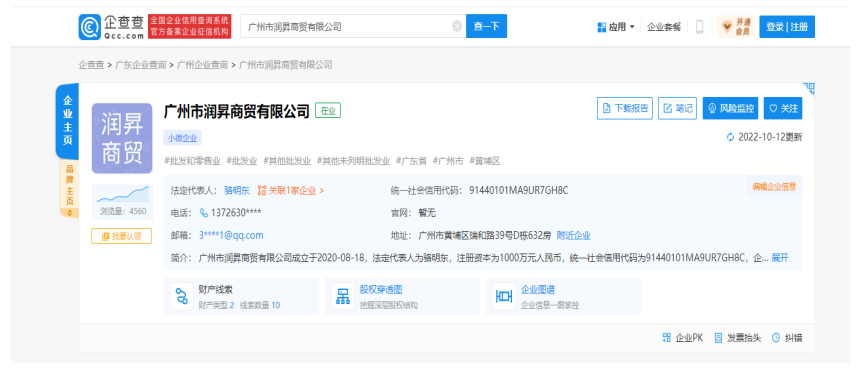Click the 企业图谱 card icon
The width and height of the screenshot is (856, 371).
click(504, 296)
